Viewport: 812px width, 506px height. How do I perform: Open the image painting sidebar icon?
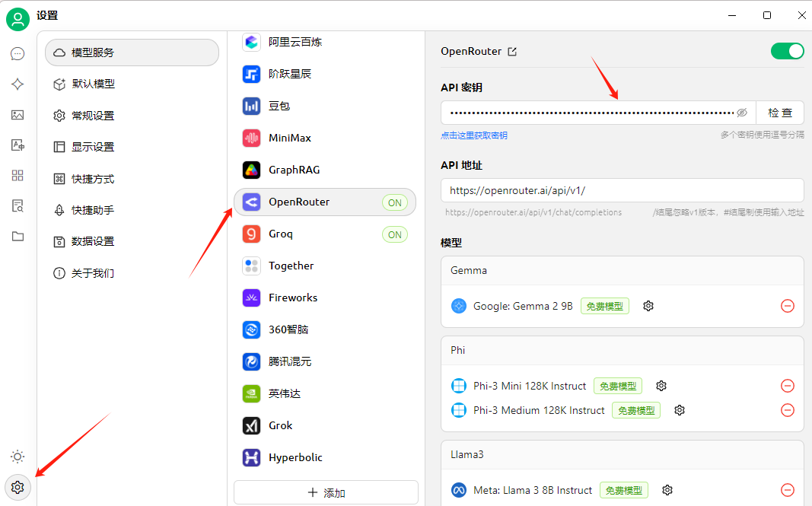[x=18, y=115]
